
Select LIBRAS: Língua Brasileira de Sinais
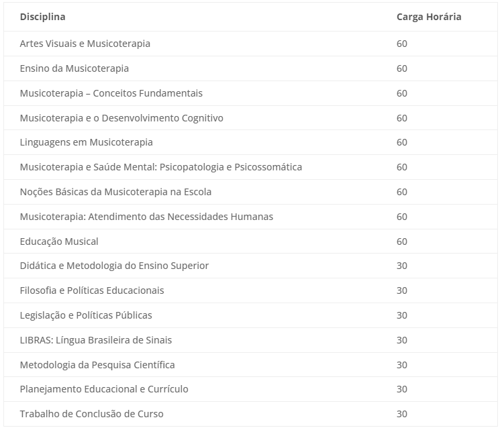click(x=96, y=340)
